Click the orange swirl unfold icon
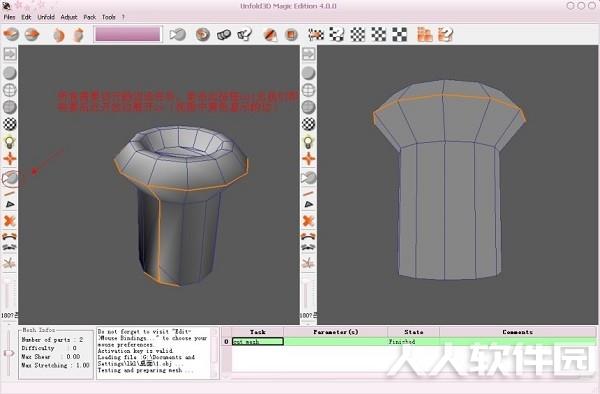This screenshot has width=600, height=394. (x=203, y=34)
